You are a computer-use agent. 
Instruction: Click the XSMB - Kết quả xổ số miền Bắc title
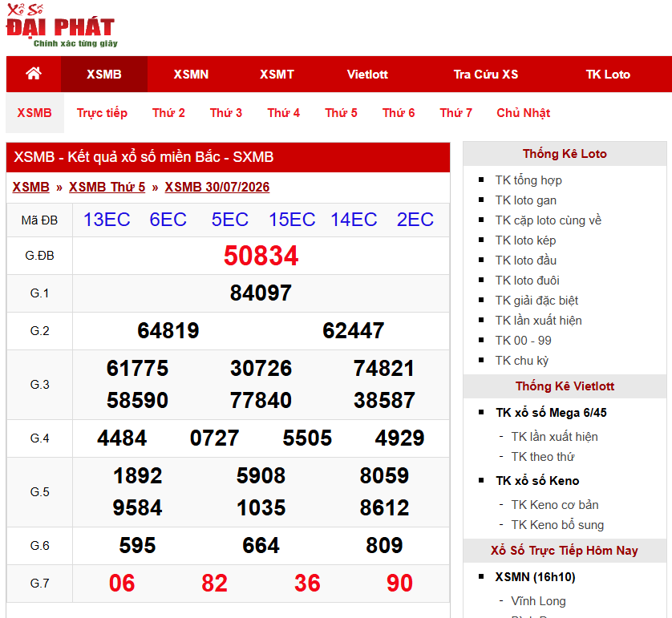144,157
